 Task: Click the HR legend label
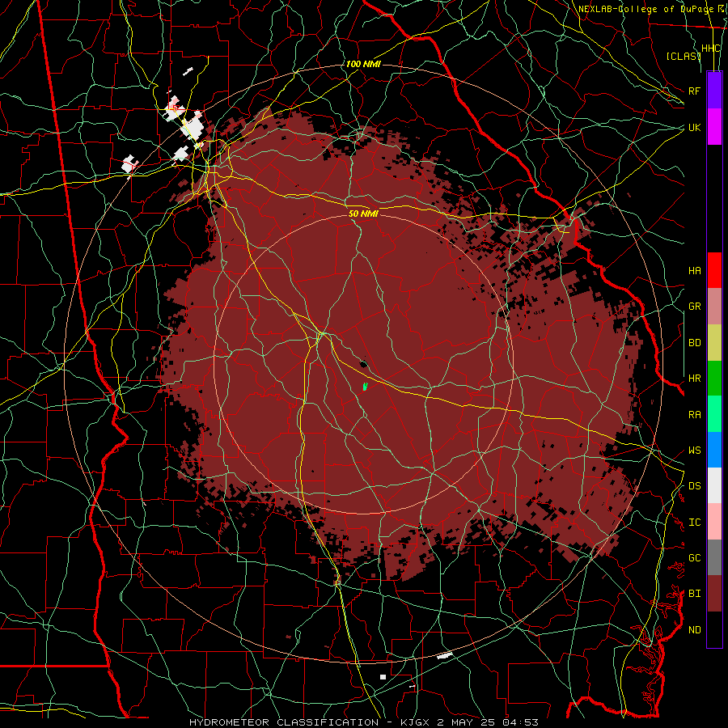click(x=694, y=379)
